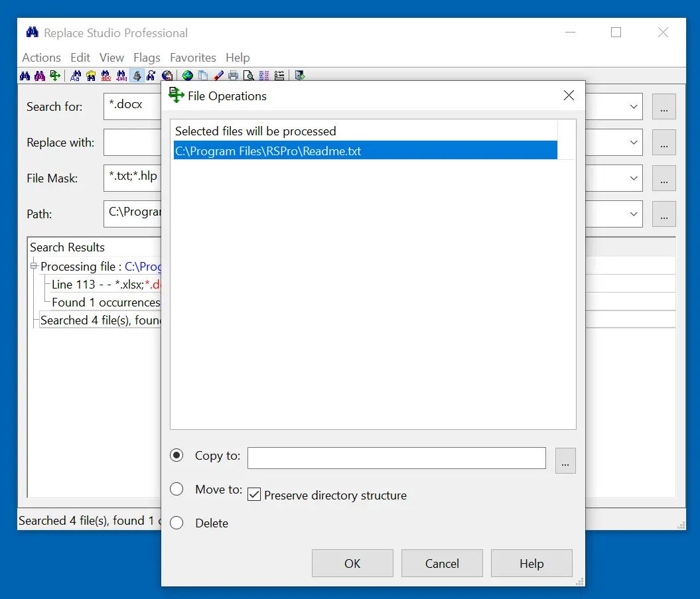The width and height of the screenshot is (700, 599).
Task: Click the purple columns toolbar icon
Action: (264, 76)
